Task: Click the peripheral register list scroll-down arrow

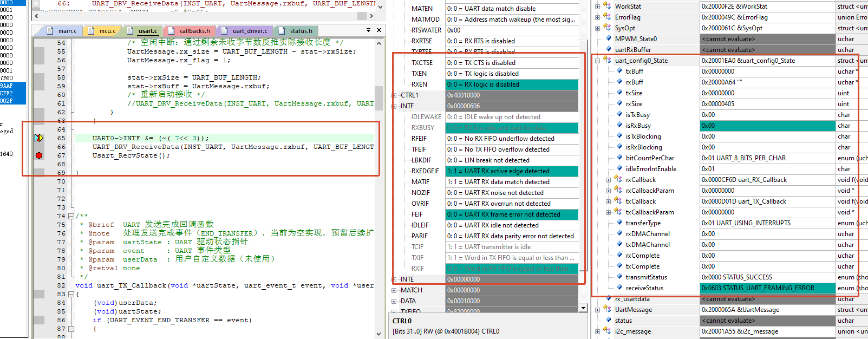Action: (x=583, y=308)
